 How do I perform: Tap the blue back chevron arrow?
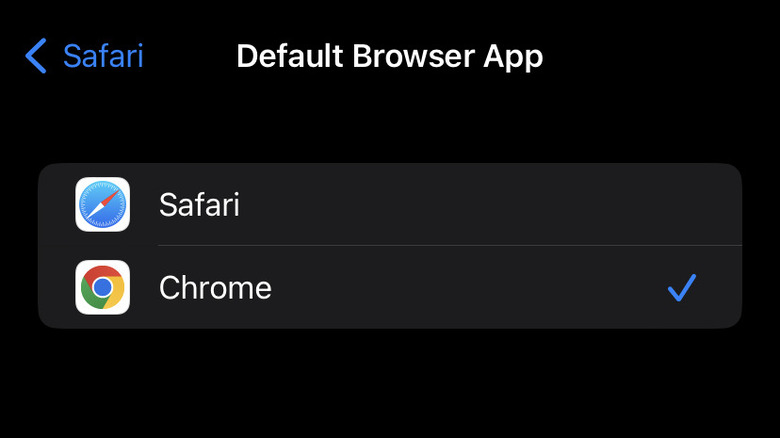tap(36, 56)
